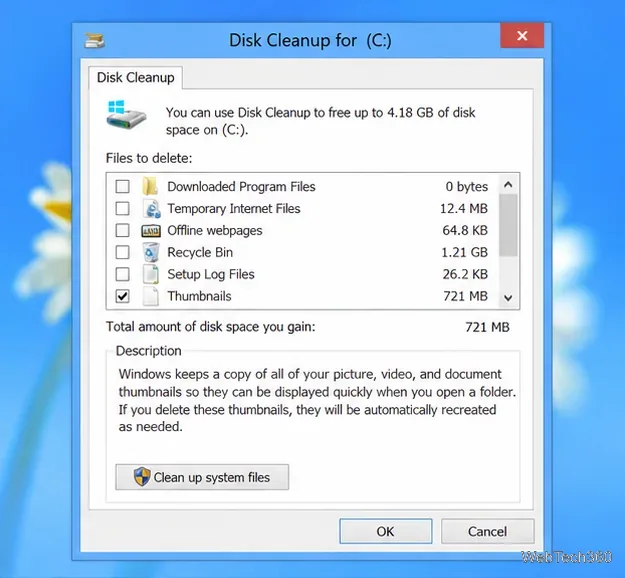Screen dimensions: 625x578
Task: Toggle the Setup Log Files checkbox
Action: [x=122, y=274]
